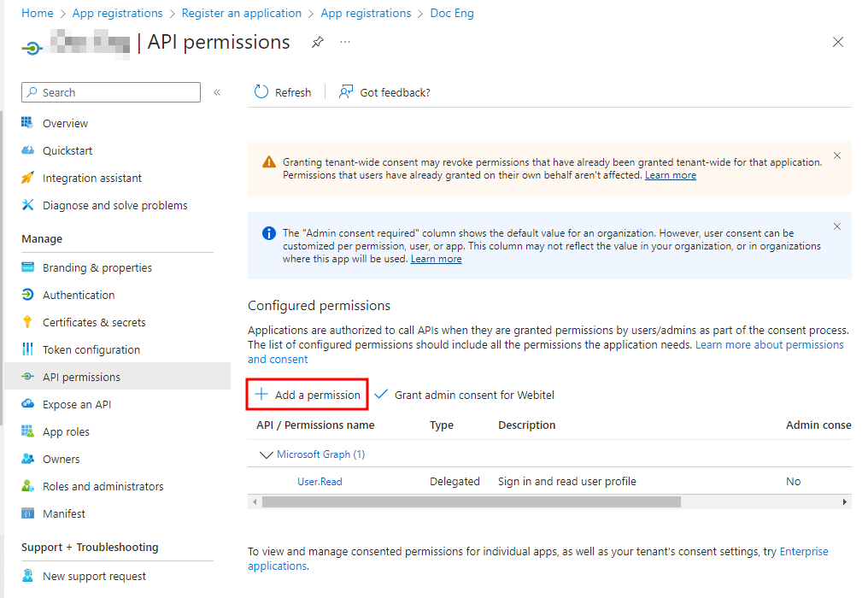Click the Owners people icon
Screen dimensions: 868x598
point(27,459)
